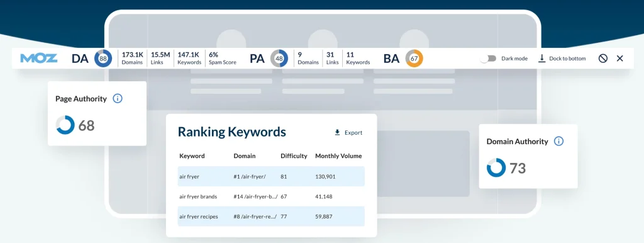The height and width of the screenshot is (243, 644).
Task: Click the 6% Spam Score metric
Action: click(223, 59)
